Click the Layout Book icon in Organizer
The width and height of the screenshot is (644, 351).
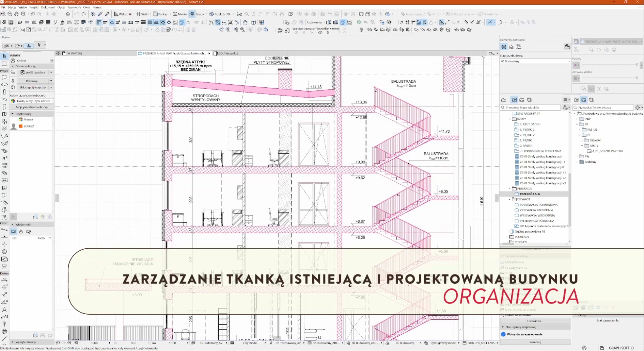tap(584, 100)
